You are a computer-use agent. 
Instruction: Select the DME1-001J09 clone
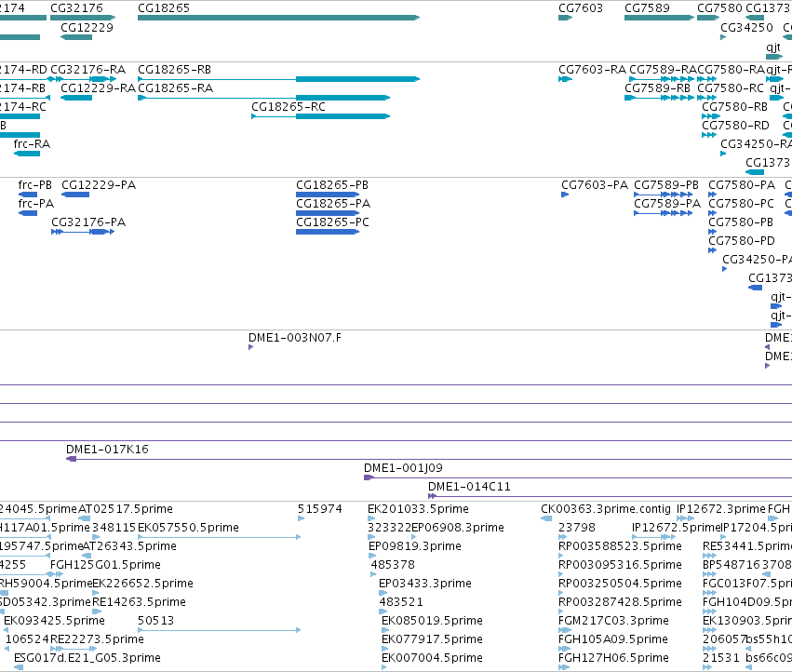pos(578,477)
